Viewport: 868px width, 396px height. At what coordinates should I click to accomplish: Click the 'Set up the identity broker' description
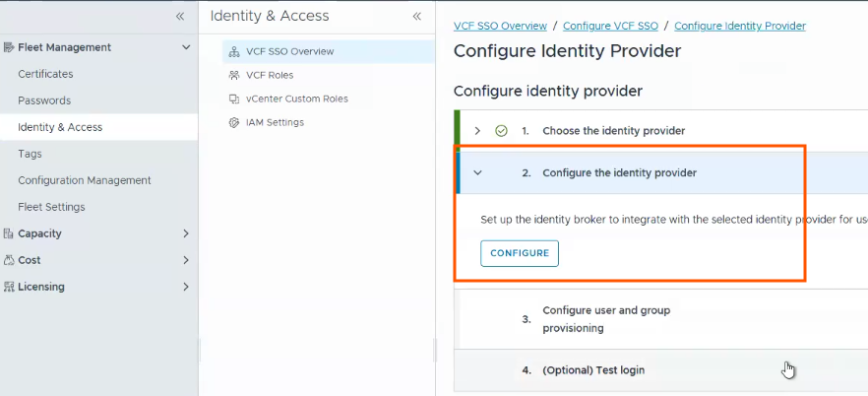click(x=674, y=220)
